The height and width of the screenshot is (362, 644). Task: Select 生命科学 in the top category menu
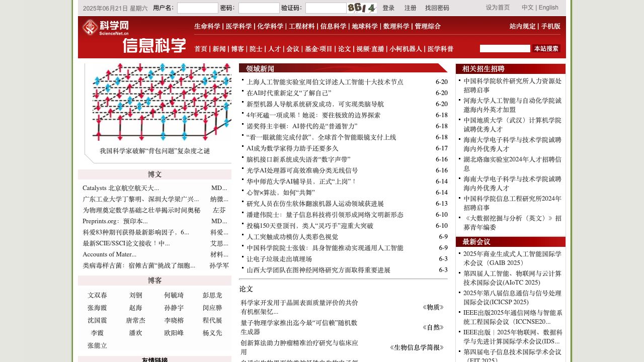coord(207,26)
